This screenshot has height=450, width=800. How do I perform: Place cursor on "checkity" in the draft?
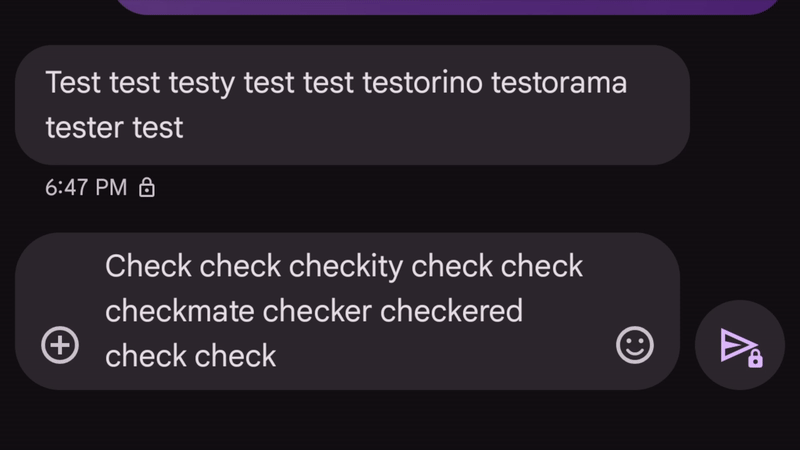[x=345, y=267]
